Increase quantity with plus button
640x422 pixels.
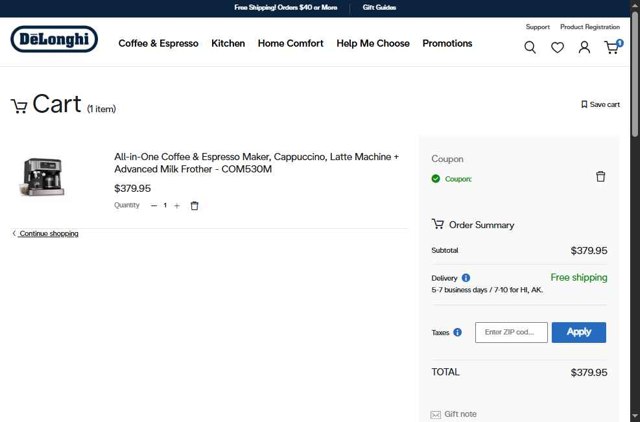coord(177,206)
